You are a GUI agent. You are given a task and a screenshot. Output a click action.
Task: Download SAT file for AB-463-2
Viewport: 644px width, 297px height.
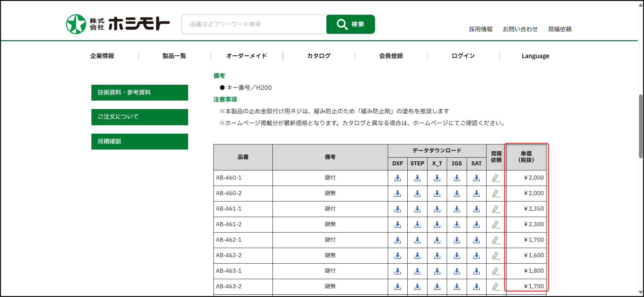476,287
